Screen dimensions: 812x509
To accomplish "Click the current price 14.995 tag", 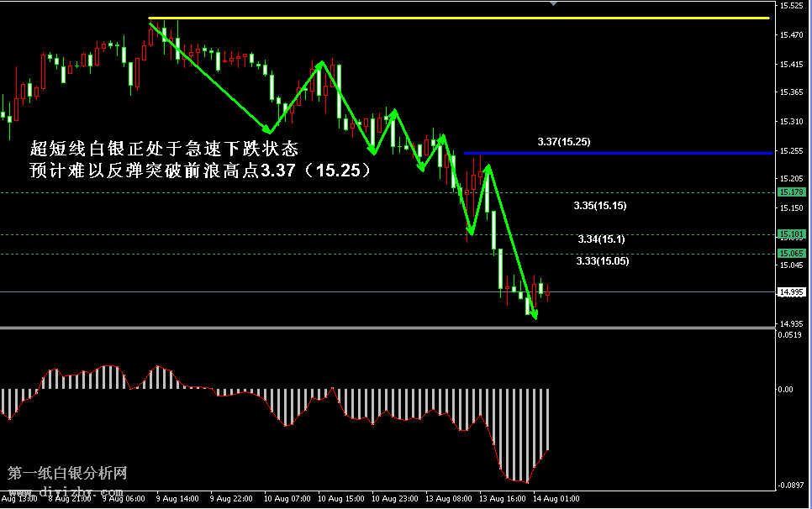I will tap(792, 292).
